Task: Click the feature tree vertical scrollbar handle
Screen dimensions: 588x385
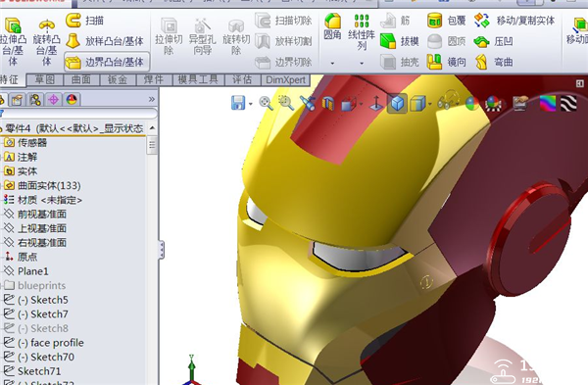Action: [152, 145]
